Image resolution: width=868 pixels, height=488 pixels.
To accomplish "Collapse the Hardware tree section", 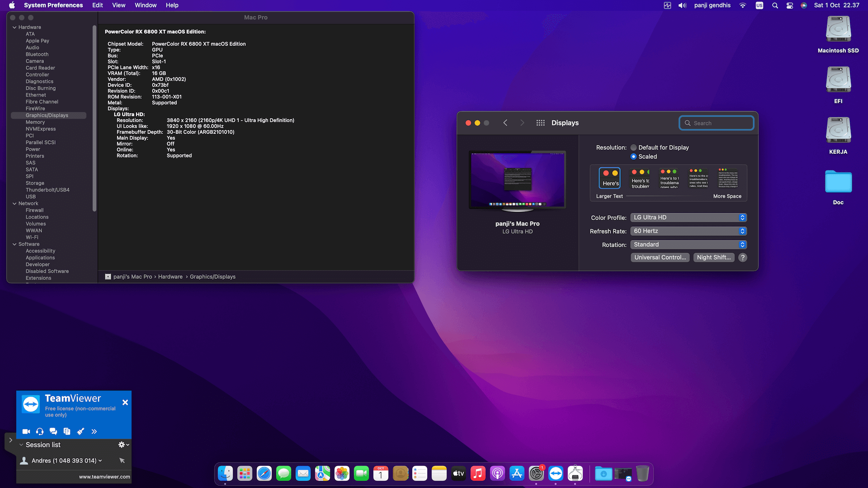I will [14, 27].
